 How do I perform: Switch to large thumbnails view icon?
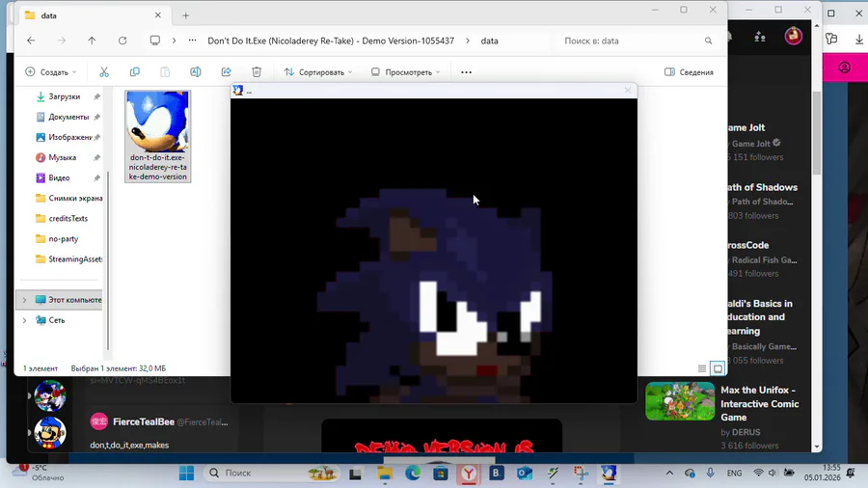tap(718, 368)
